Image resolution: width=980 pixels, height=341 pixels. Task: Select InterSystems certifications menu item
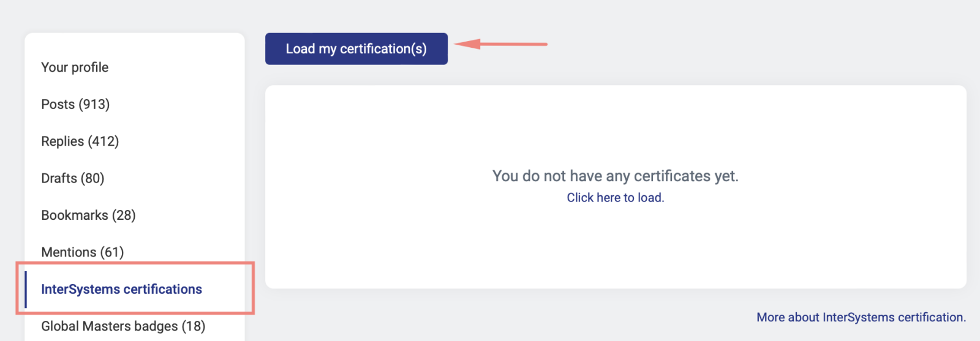coord(121,290)
